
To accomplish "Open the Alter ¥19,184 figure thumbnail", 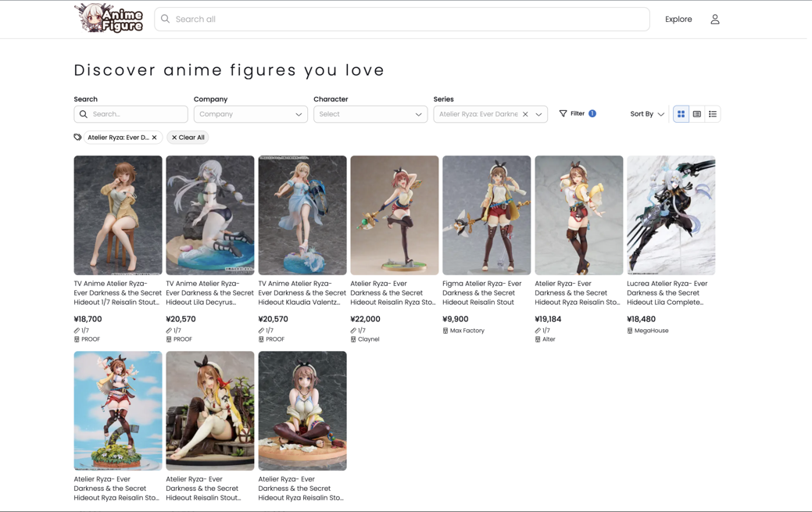I will [579, 215].
